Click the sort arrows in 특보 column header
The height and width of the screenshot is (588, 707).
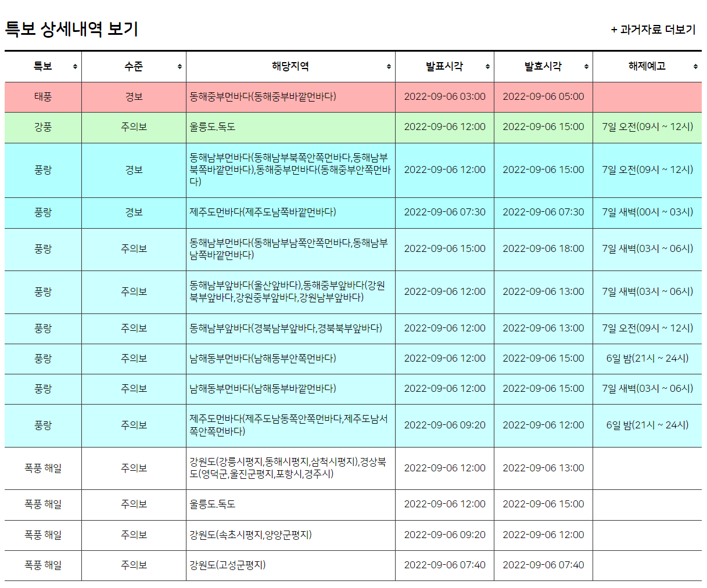75,67
